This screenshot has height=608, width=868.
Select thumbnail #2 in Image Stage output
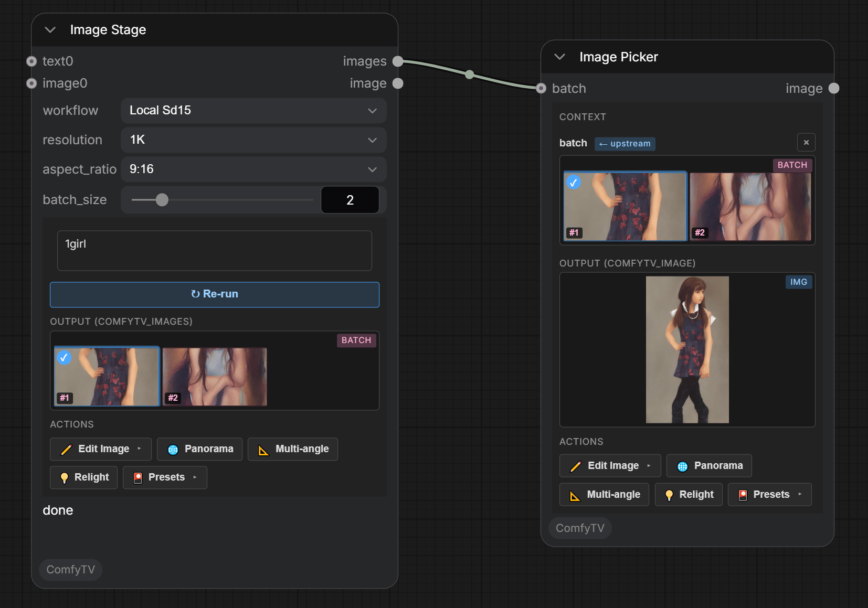[215, 376]
